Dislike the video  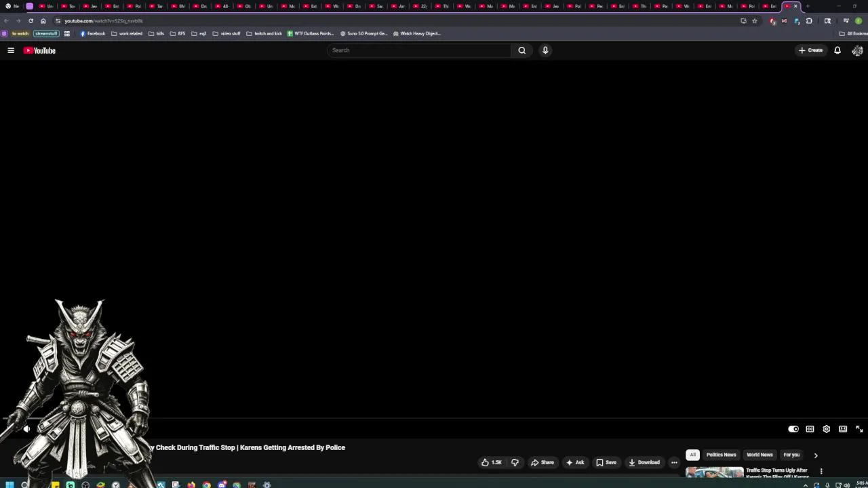click(x=515, y=462)
